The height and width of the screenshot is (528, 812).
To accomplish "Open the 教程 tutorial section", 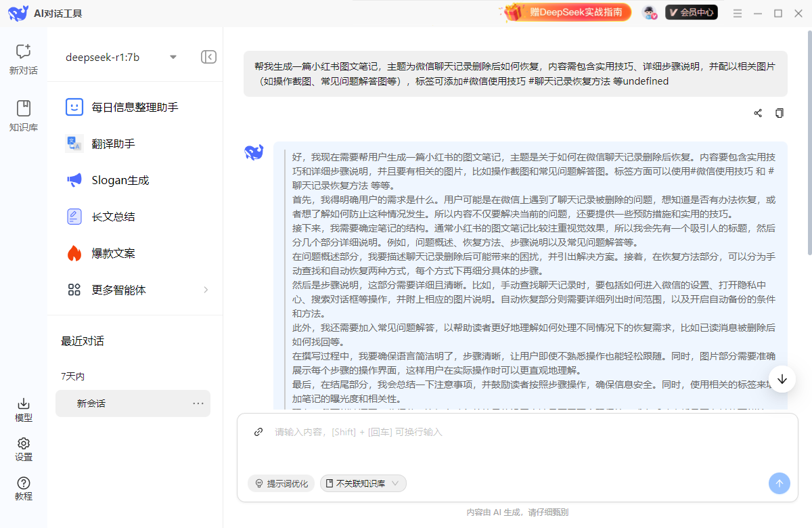I will 23,489.
